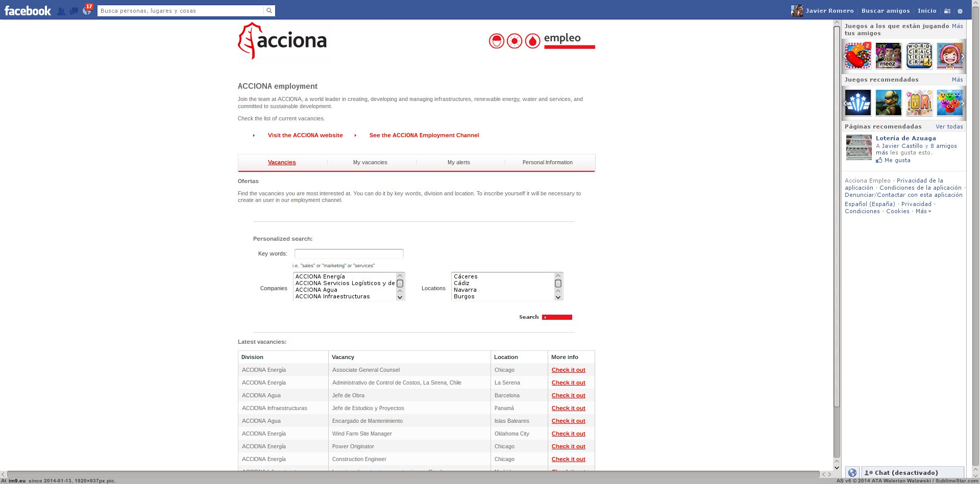This screenshot has width=980, height=484.
Task: Open privacy shortcuts lock icon
Action: click(x=947, y=11)
